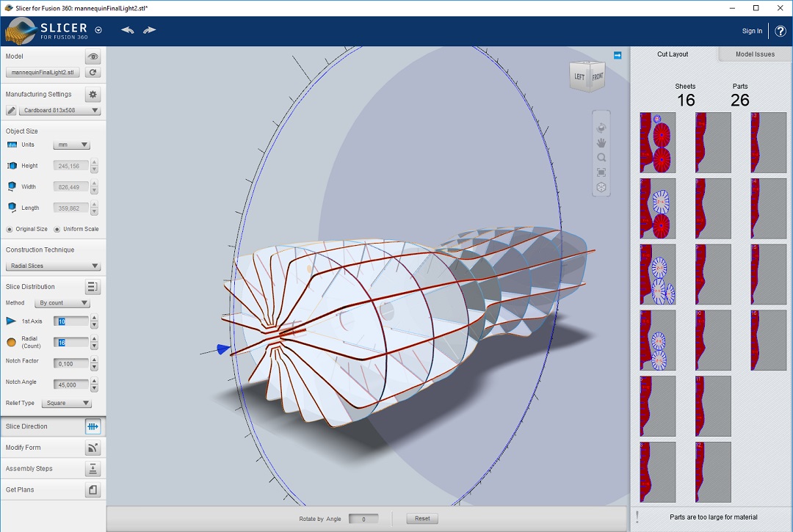
Task: Click the Modify Form icon button
Action: point(93,448)
